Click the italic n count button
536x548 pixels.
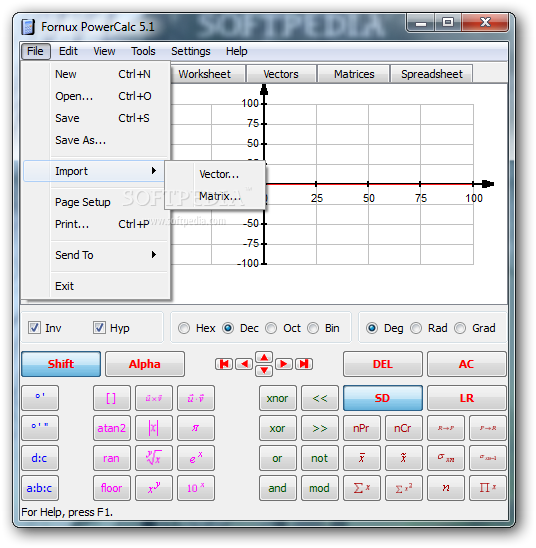click(x=446, y=488)
